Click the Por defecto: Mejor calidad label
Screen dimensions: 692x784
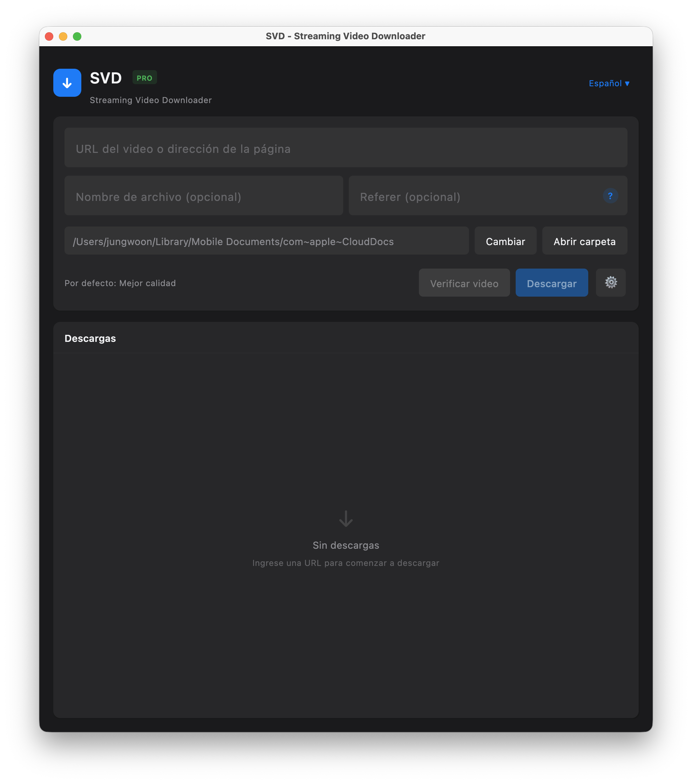[x=120, y=283]
